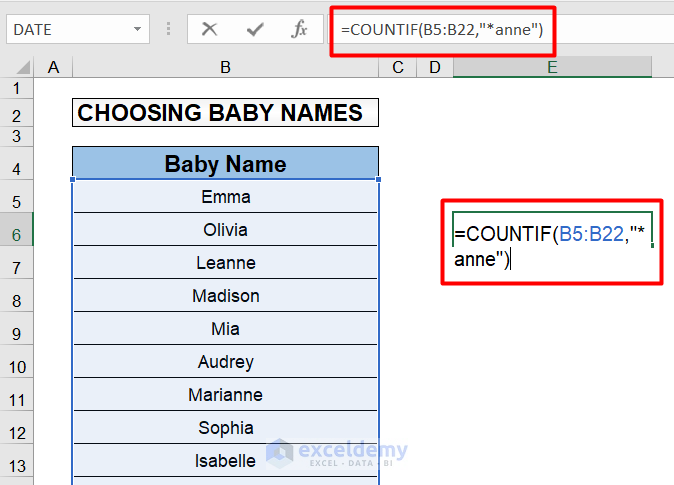Click top-left range handle of B5:B22 selection
674x485 pixels.
click(73, 179)
